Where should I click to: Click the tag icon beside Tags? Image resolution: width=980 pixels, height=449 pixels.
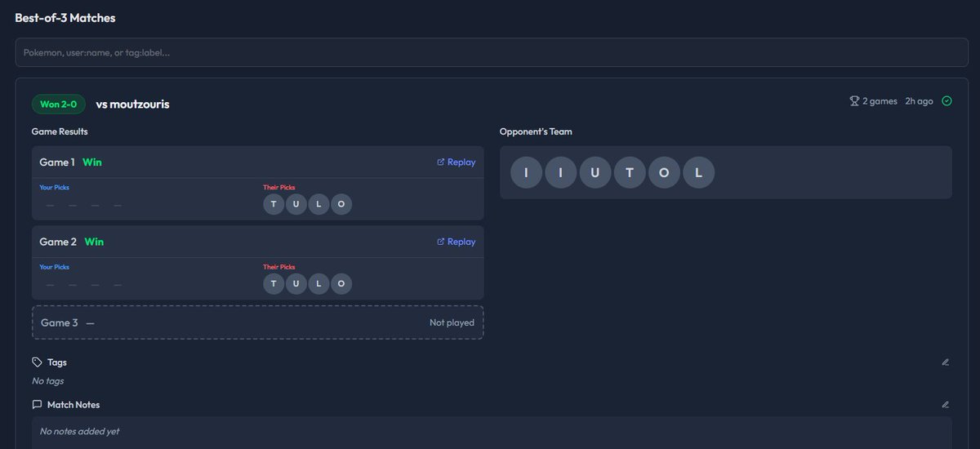pos(37,362)
